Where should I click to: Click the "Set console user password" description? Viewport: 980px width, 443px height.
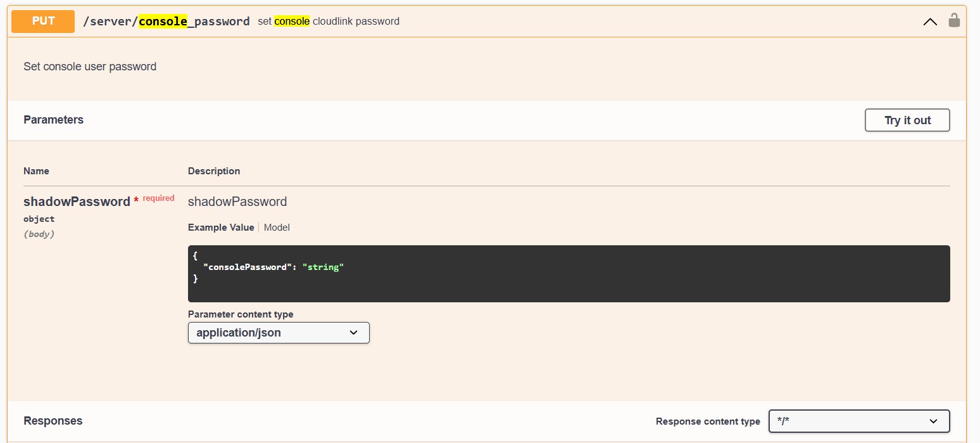(x=90, y=67)
